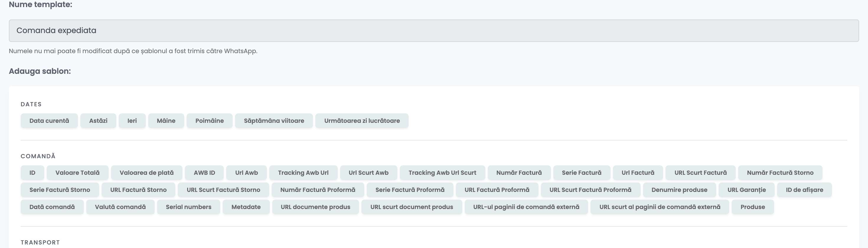868x248 pixels.
Task: Insert the URL Factură Proformă tag
Action: (497, 190)
